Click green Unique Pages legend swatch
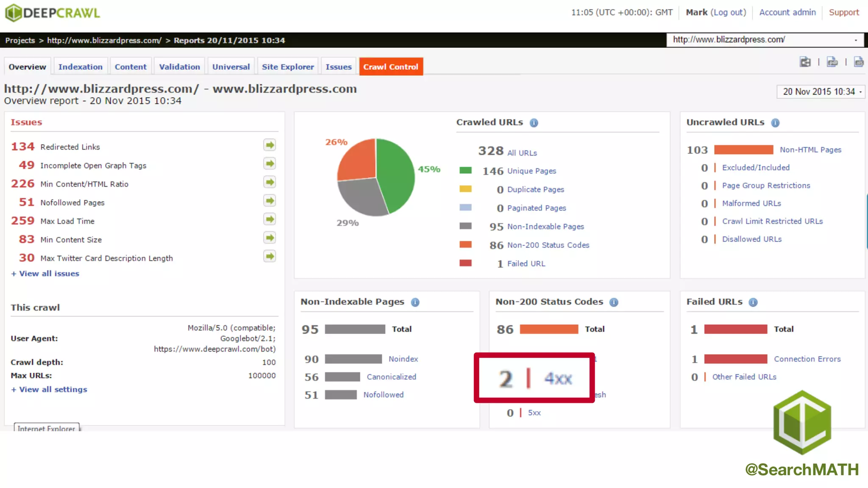Screen dimensions: 868x488 (x=465, y=171)
